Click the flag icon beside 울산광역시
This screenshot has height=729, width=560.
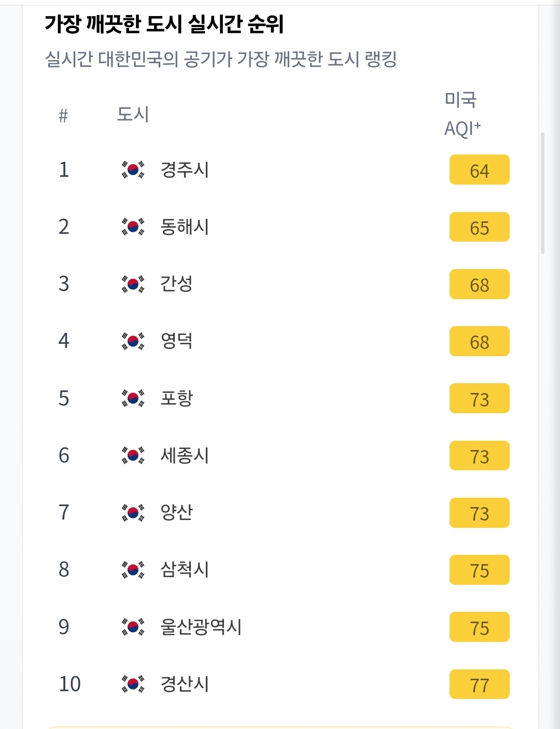coord(133,627)
